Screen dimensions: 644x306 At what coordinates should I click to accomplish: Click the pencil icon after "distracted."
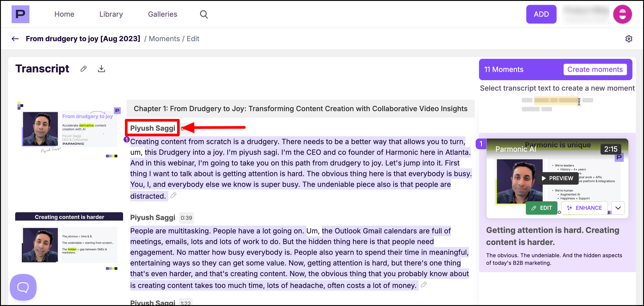tap(173, 195)
